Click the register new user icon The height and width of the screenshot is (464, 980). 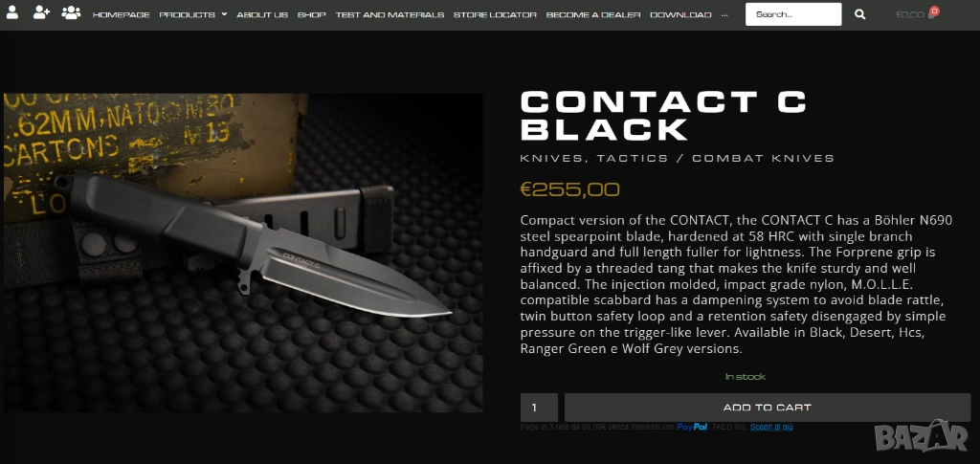(x=41, y=12)
